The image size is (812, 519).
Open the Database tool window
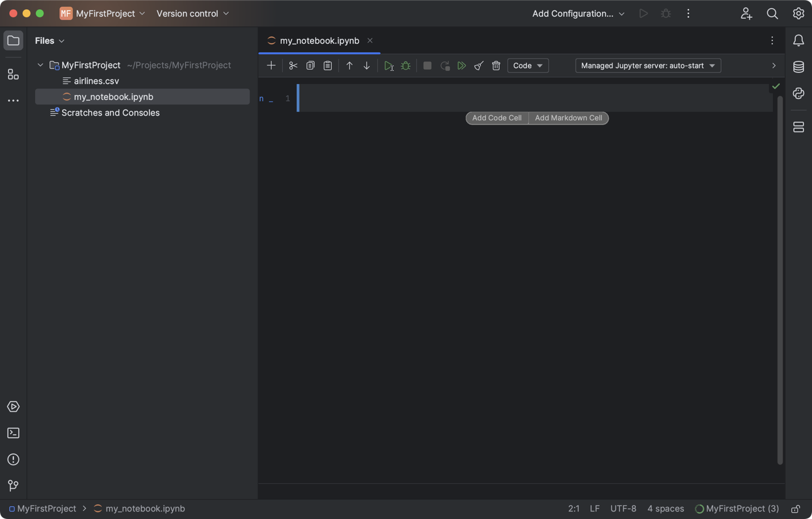point(798,67)
